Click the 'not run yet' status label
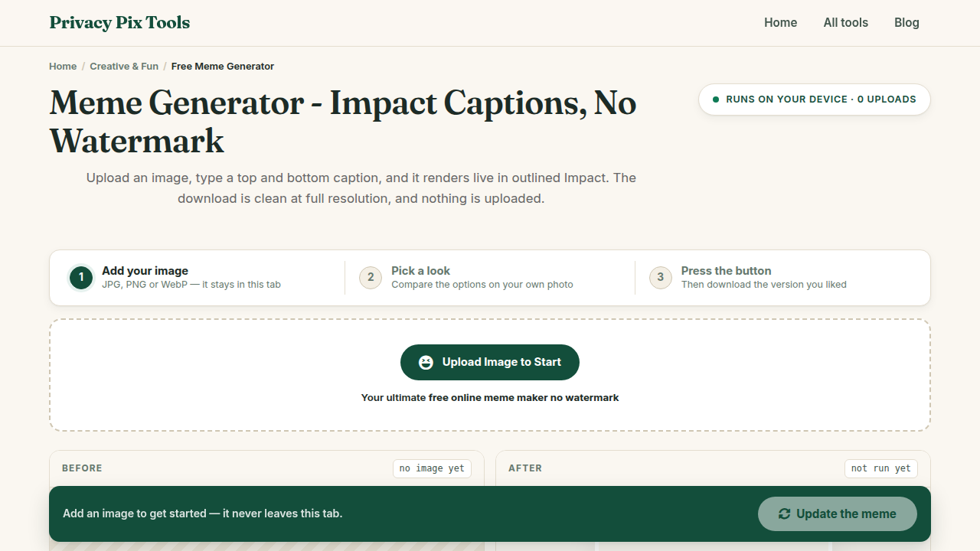 pos(881,468)
